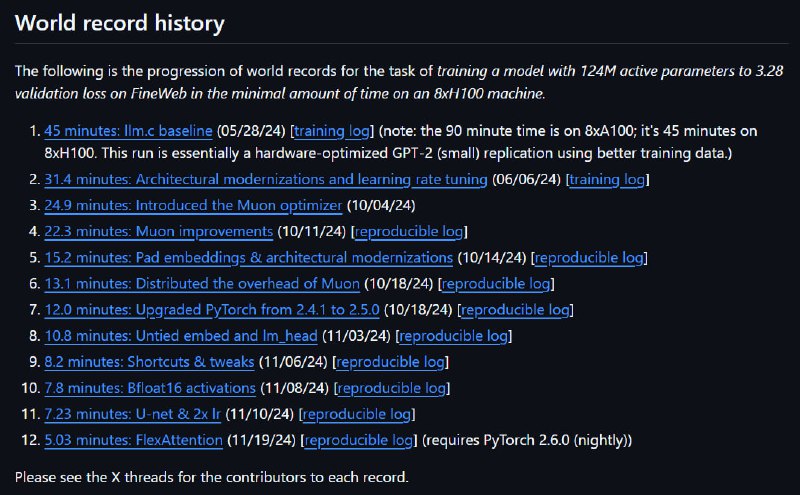Open reproducible log for the FlexAttention record
Screen dimensions: 800x495
tap(359, 440)
